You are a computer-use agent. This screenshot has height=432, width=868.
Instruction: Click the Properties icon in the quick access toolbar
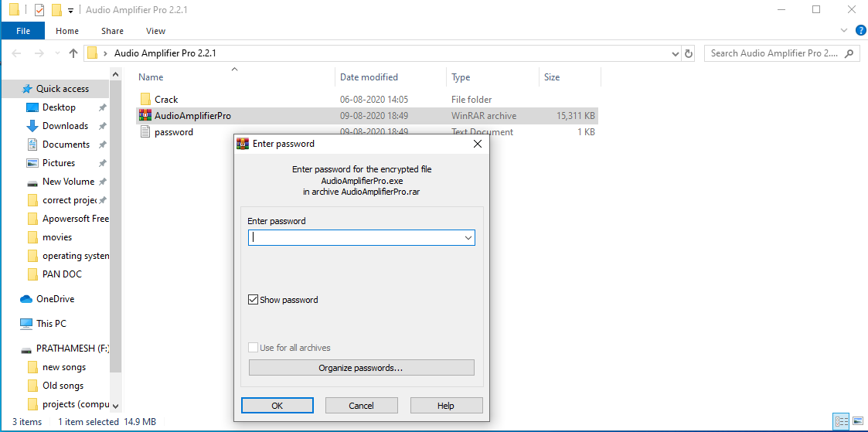coord(39,10)
